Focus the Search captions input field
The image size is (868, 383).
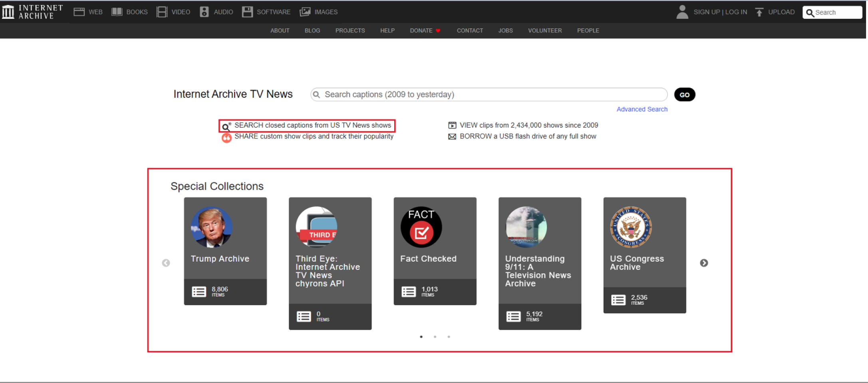(x=489, y=95)
